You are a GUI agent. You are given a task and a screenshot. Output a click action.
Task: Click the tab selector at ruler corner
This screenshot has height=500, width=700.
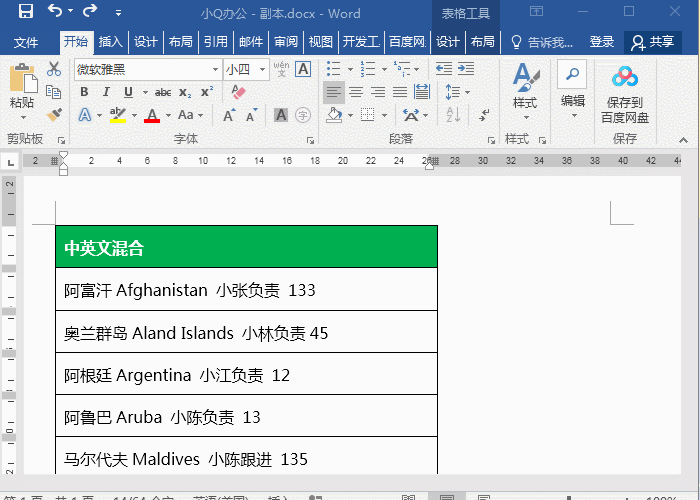pos(11,162)
